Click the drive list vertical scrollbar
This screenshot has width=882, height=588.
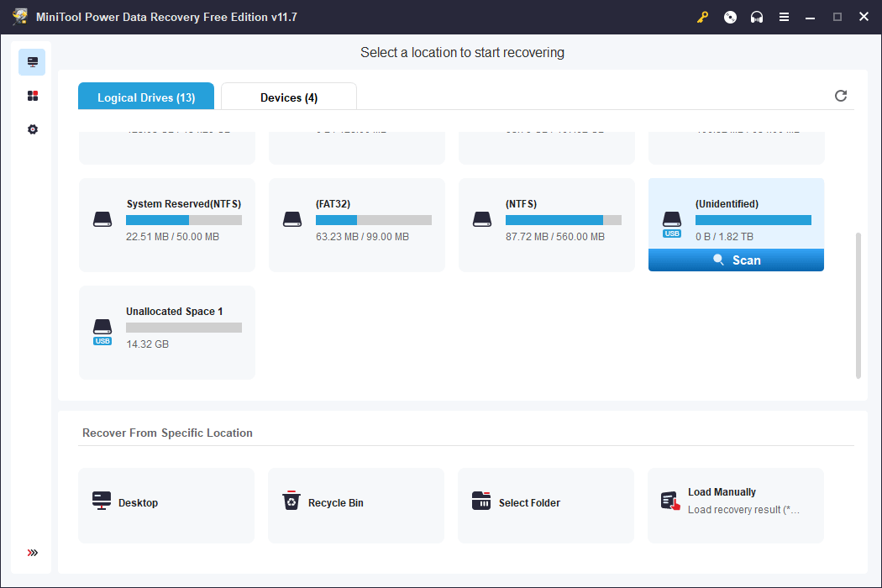tap(858, 305)
